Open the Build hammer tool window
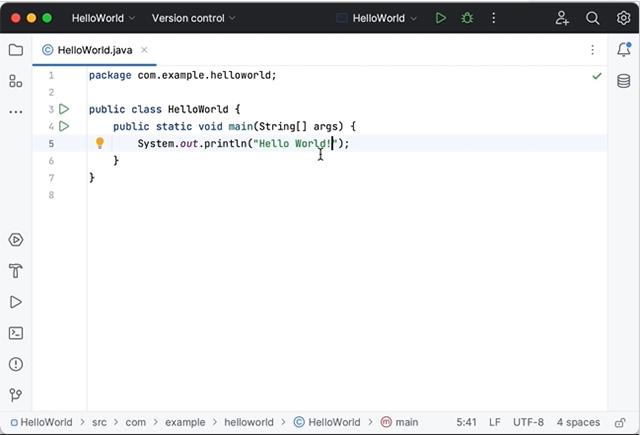The width and height of the screenshot is (640, 435). (x=16, y=271)
